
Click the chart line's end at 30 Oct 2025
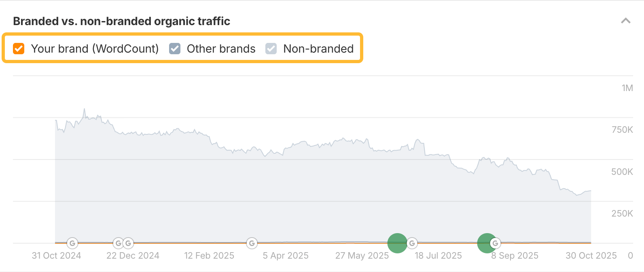point(591,191)
